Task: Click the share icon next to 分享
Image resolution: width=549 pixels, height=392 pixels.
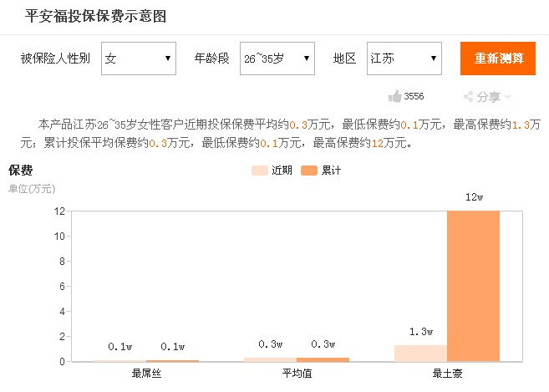Action: 469,96
